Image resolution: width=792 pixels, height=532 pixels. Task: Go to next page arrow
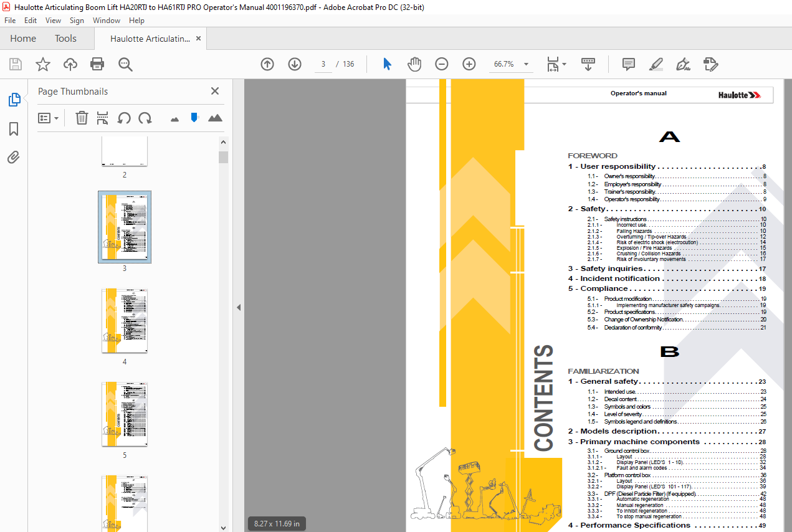[x=295, y=64]
